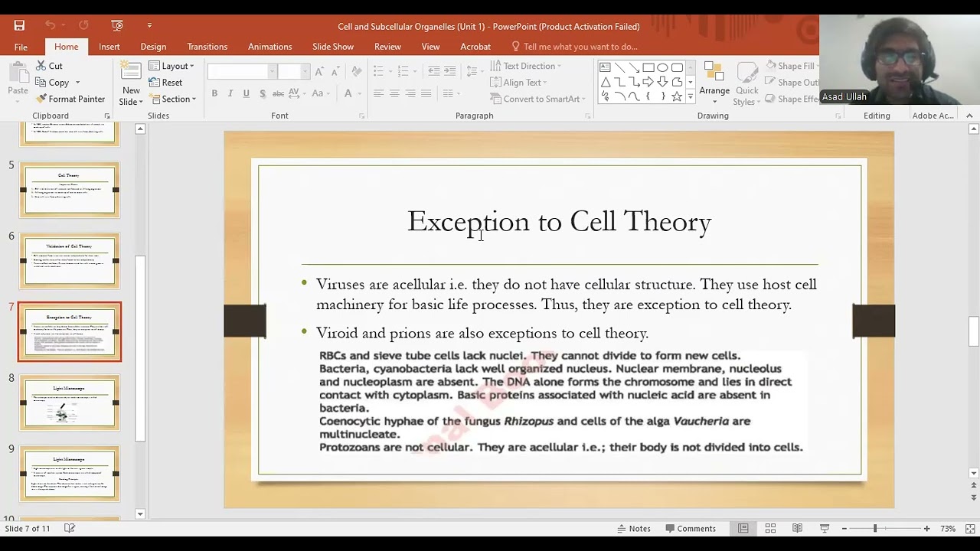This screenshot has height=551, width=980.
Task: Switch to the Slide Show tab
Action: [333, 47]
